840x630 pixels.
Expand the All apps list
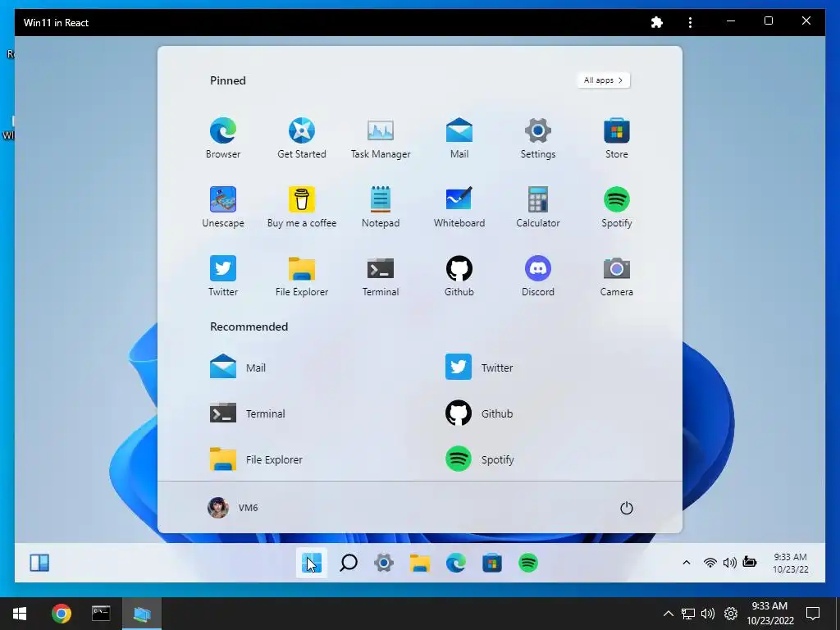603,80
